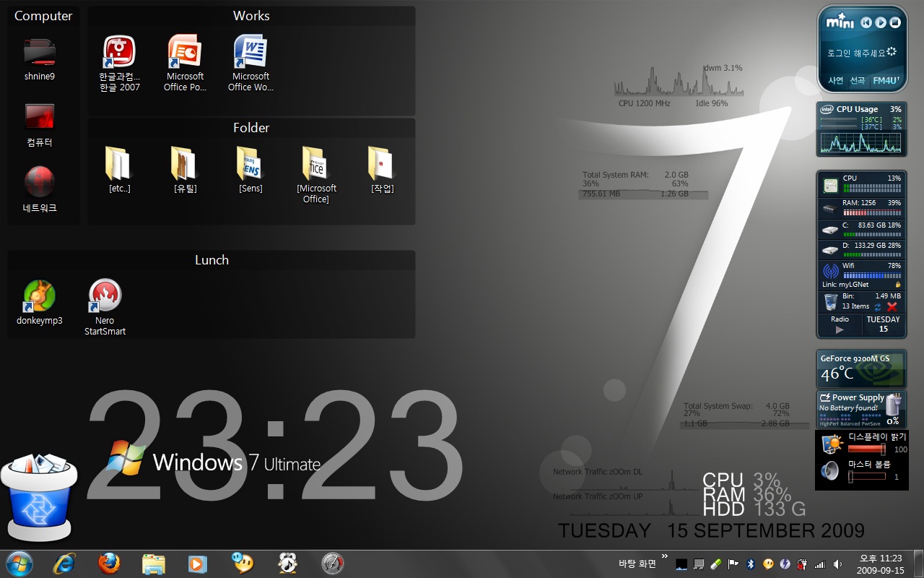The image size is (924, 578).
Task: Open the shnine9 user folder icon
Action: (40, 52)
